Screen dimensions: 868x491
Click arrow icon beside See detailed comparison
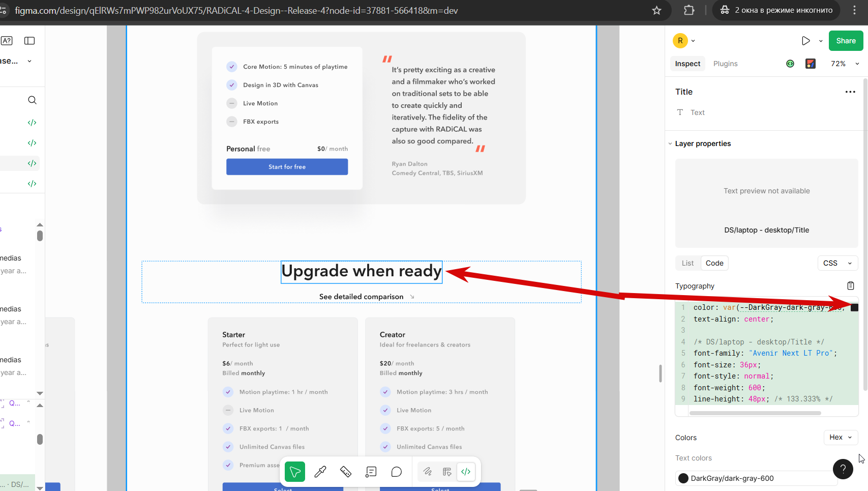(x=412, y=297)
